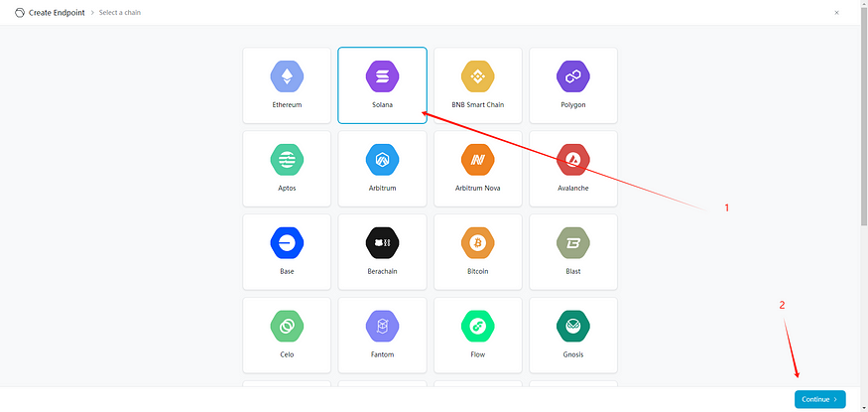The height and width of the screenshot is (412, 868).
Task: Click the QuickNode logo in header
Action: coord(20,12)
